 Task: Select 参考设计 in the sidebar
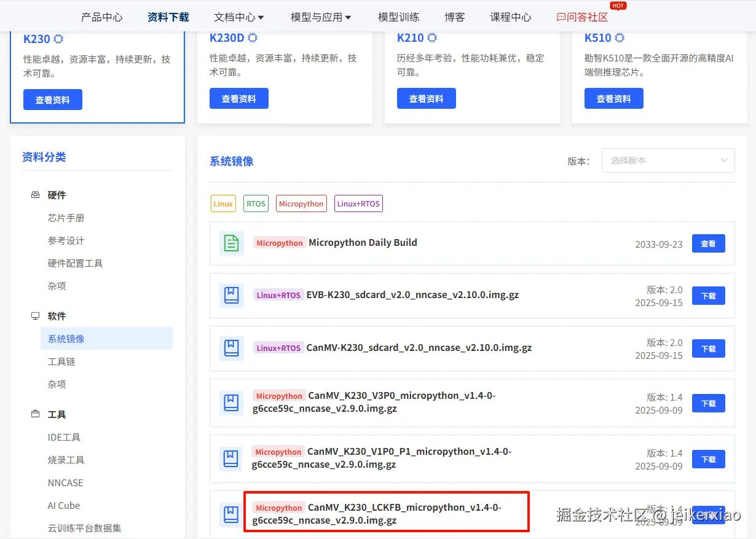[x=66, y=240]
